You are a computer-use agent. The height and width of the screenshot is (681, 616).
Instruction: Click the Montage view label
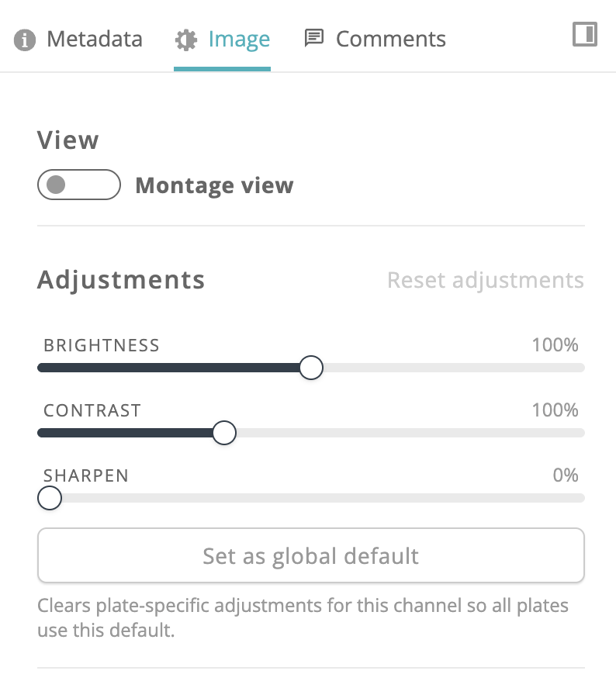click(215, 185)
